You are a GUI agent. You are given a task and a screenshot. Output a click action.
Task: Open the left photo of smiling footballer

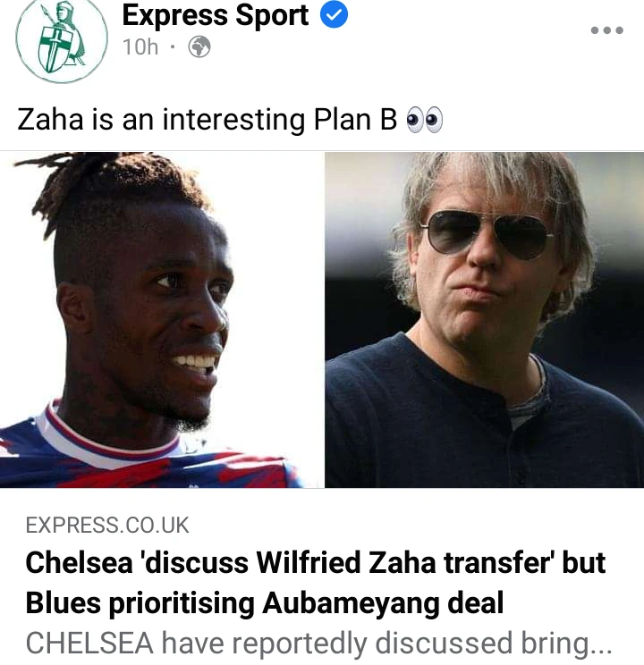point(161,320)
